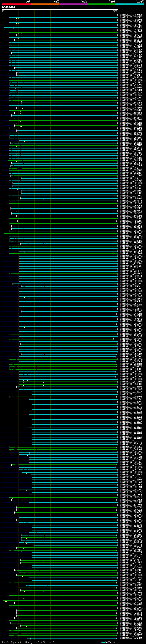The width and height of the screenshot is (146, 644).
Task: Click UniRef100_Q0CC91 hit label
Action: 131,507
